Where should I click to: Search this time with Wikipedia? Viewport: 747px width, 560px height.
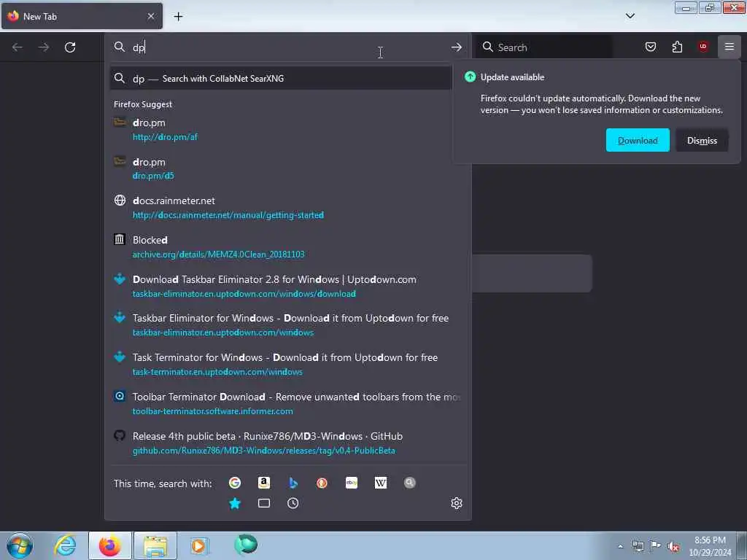tap(381, 483)
